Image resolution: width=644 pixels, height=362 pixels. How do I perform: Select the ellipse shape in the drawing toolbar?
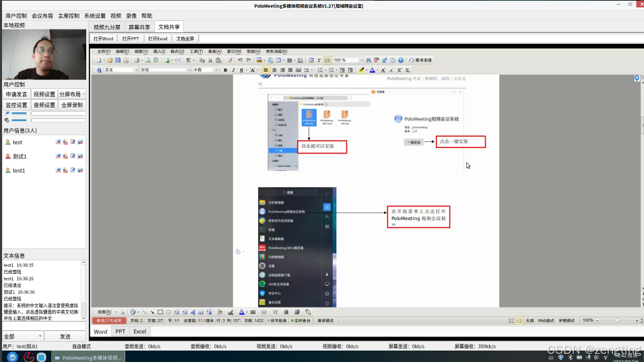click(x=168, y=312)
